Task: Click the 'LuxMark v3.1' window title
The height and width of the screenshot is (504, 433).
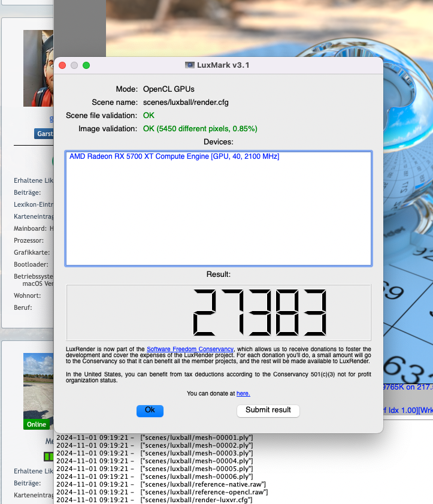Action: point(223,65)
